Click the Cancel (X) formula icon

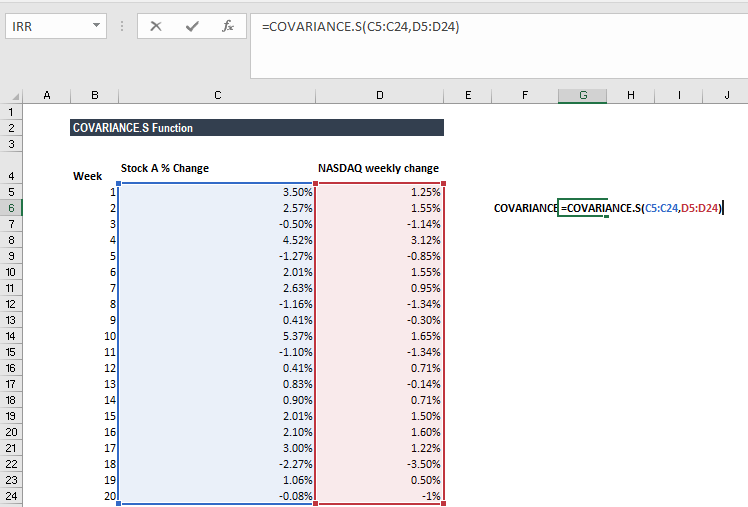(x=156, y=26)
